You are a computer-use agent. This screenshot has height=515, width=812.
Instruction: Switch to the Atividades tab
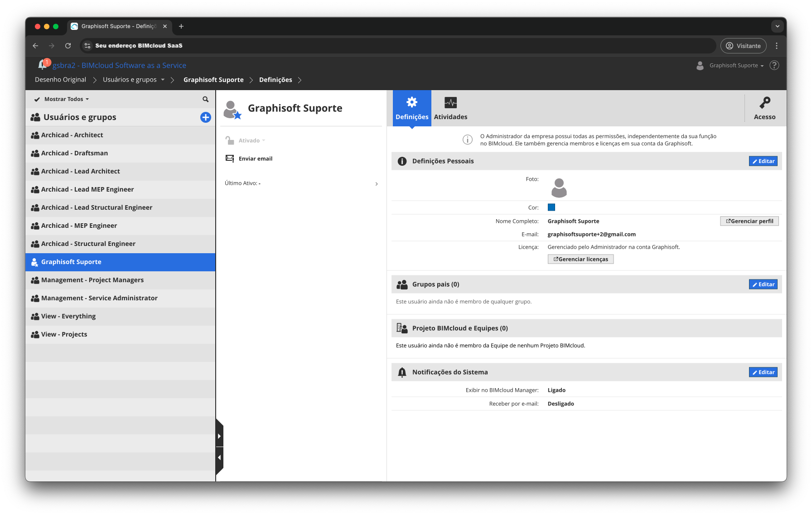[450, 108]
